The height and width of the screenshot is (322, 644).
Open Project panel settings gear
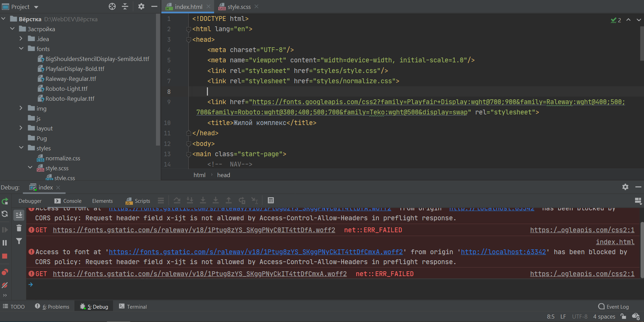141,7
